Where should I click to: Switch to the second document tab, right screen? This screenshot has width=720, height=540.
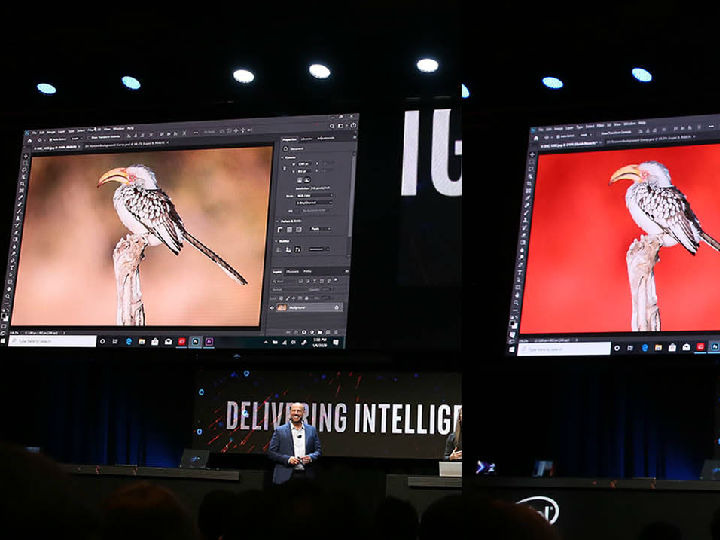pyautogui.click(x=651, y=139)
